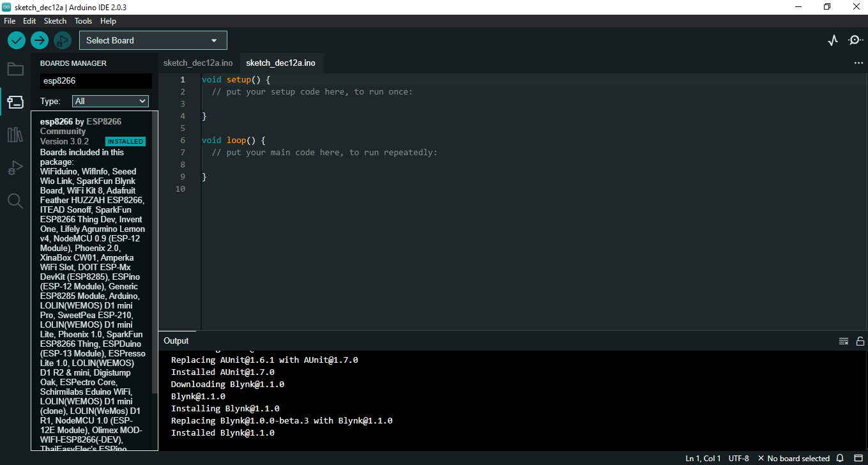
Task: Click the 'put your main code here' comment
Action: pyautogui.click(x=324, y=153)
